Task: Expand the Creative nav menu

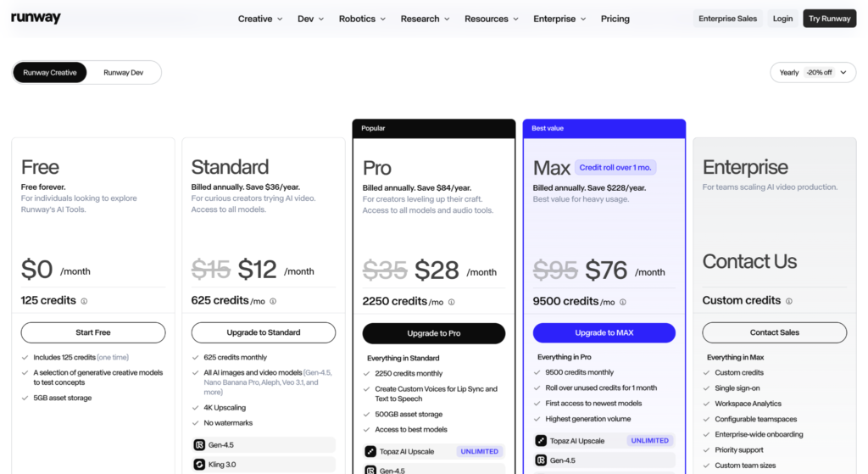Action: 260,19
